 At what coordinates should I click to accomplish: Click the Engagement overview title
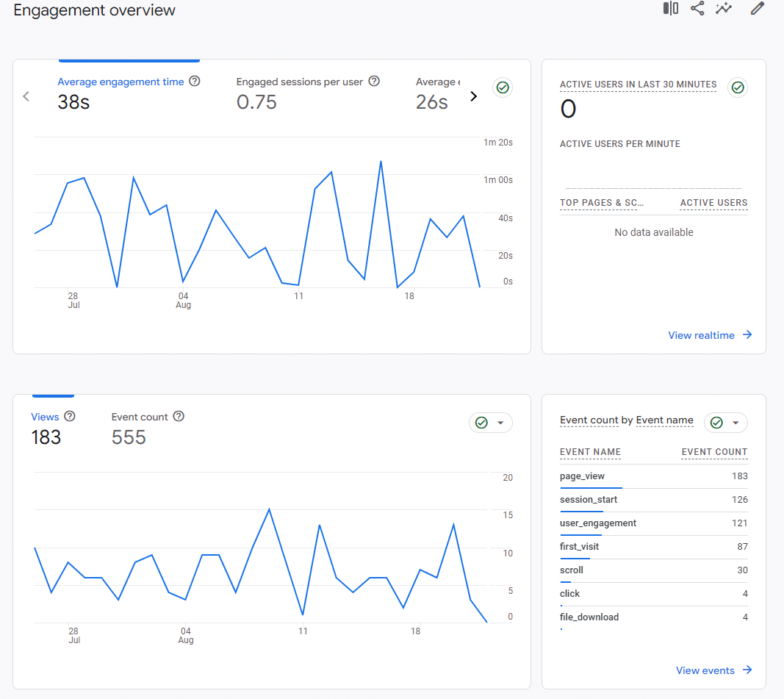pyautogui.click(x=95, y=10)
